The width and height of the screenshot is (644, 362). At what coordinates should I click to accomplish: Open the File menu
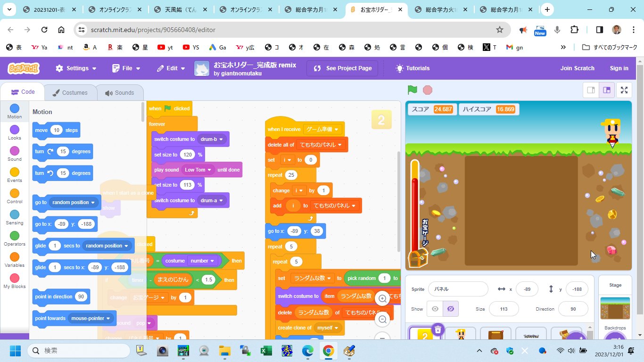point(126,68)
